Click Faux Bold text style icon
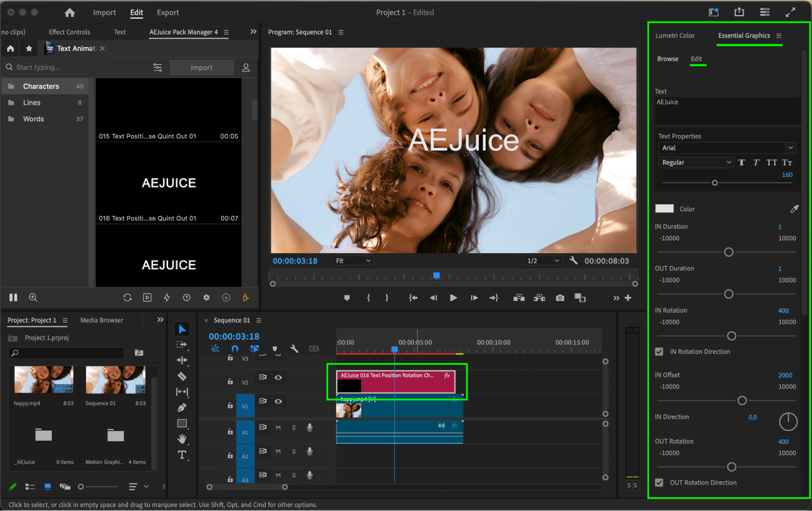The height and width of the screenshot is (511, 812). (x=741, y=163)
